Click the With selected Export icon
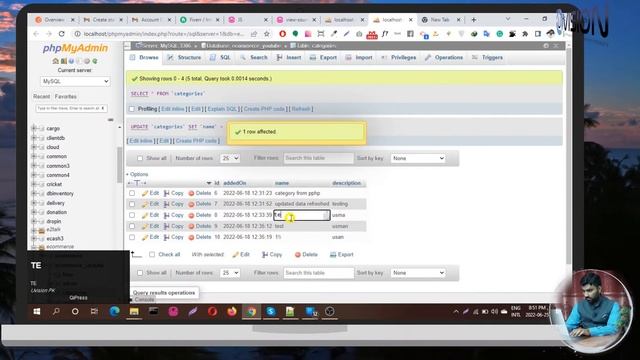Viewport: 640px width, 360px height. point(333,255)
